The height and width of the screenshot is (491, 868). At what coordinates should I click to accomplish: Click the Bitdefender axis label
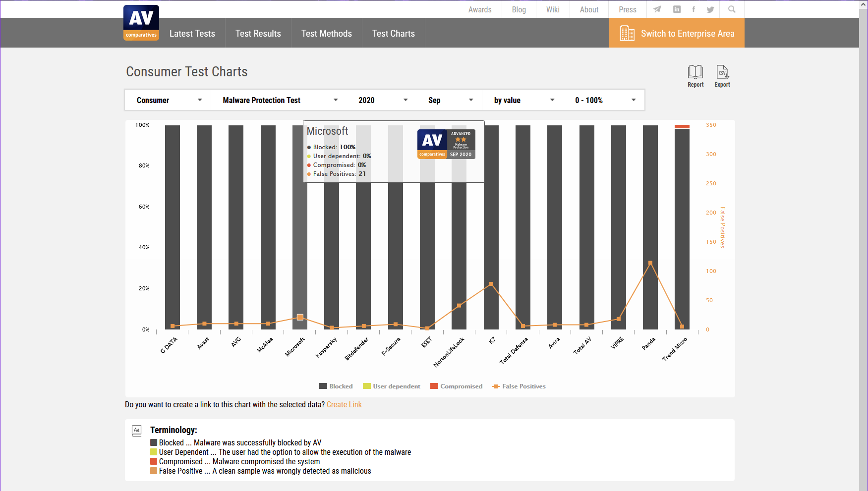(x=356, y=349)
